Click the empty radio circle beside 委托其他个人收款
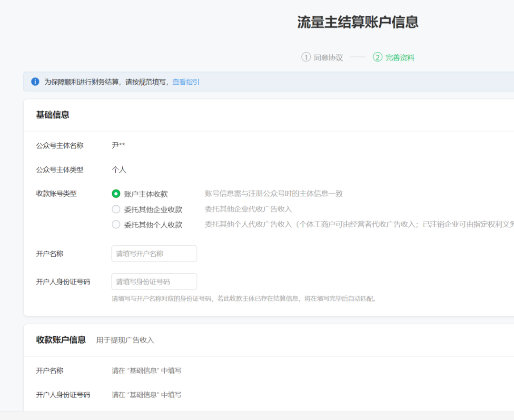Image resolution: width=514 pixels, height=420 pixels. tap(116, 224)
